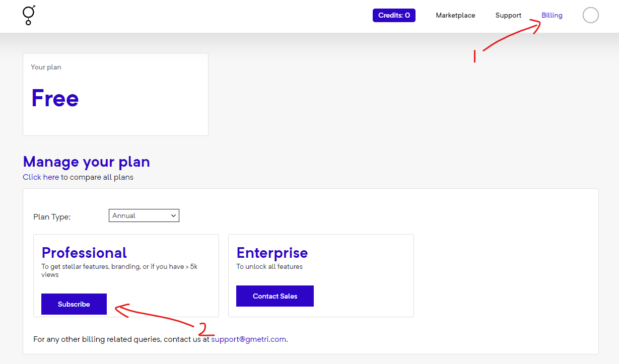
Task: Click the 'Plan Type:' label
Action: tap(52, 217)
